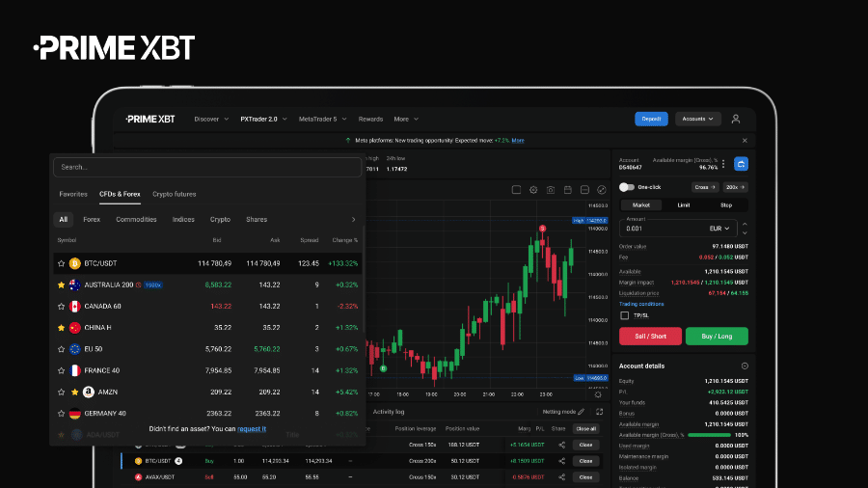Click the share icon in first position row
Screen dimensions: 868x488
pos(561,445)
